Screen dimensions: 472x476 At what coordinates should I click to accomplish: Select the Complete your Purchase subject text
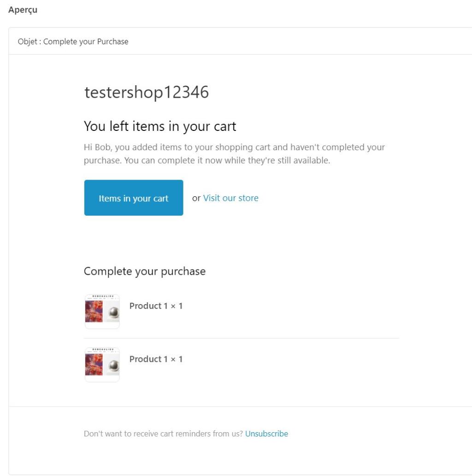pos(86,41)
